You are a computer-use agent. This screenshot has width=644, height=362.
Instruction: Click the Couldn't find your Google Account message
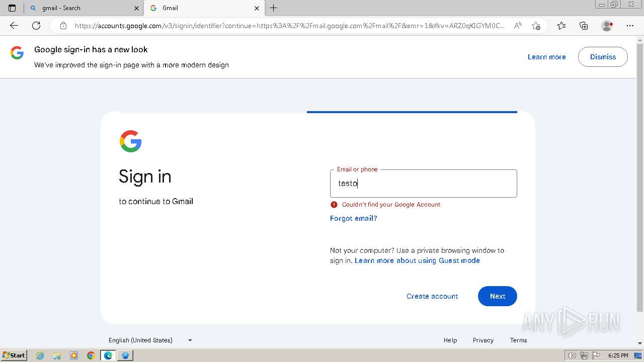(x=391, y=205)
